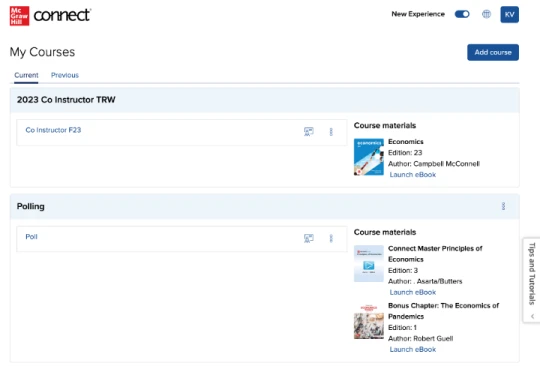Click the Author: Robert Guell text

click(x=421, y=338)
